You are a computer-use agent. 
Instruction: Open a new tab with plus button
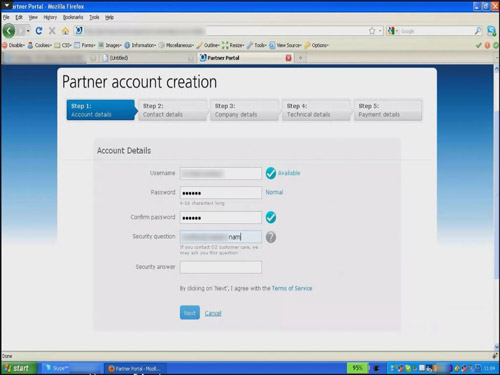pos(300,58)
